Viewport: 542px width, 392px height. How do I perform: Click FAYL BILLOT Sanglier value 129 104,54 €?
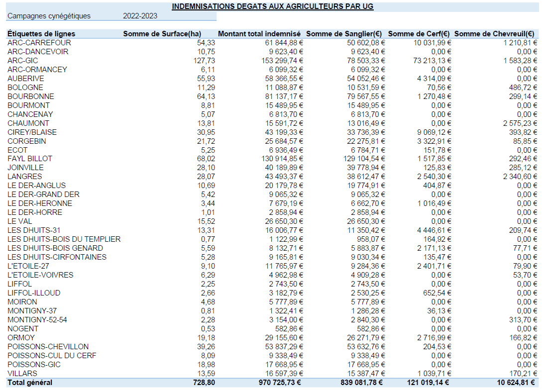tap(365, 159)
